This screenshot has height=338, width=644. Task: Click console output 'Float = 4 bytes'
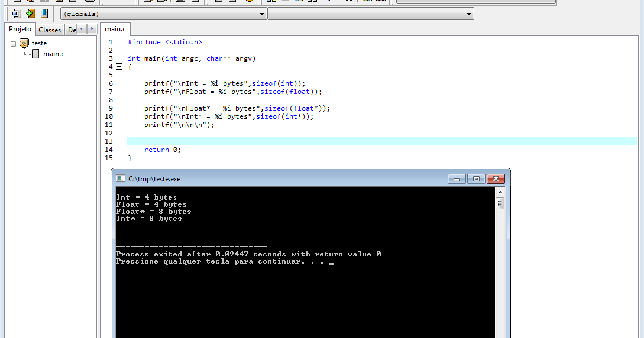[x=151, y=204]
